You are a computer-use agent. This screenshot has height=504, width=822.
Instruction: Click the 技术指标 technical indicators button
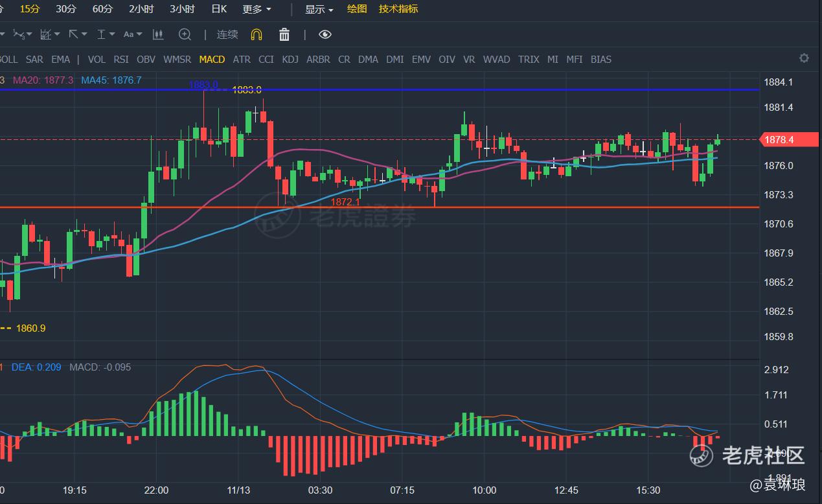[x=398, y=9]
